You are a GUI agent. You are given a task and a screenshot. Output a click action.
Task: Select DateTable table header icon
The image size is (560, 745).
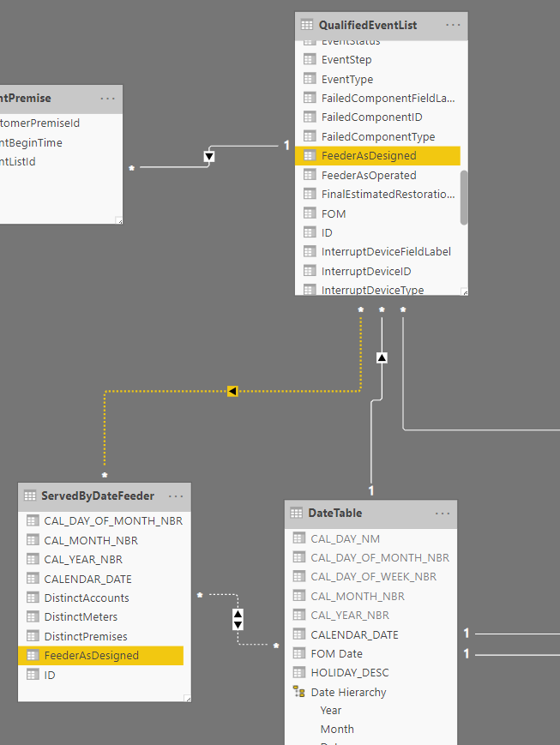click(x=296, y=513)
